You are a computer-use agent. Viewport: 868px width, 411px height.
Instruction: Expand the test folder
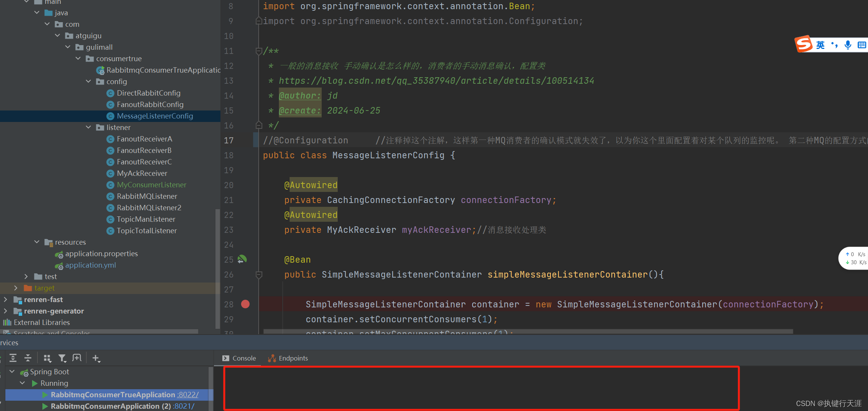[x=26, y=276]
